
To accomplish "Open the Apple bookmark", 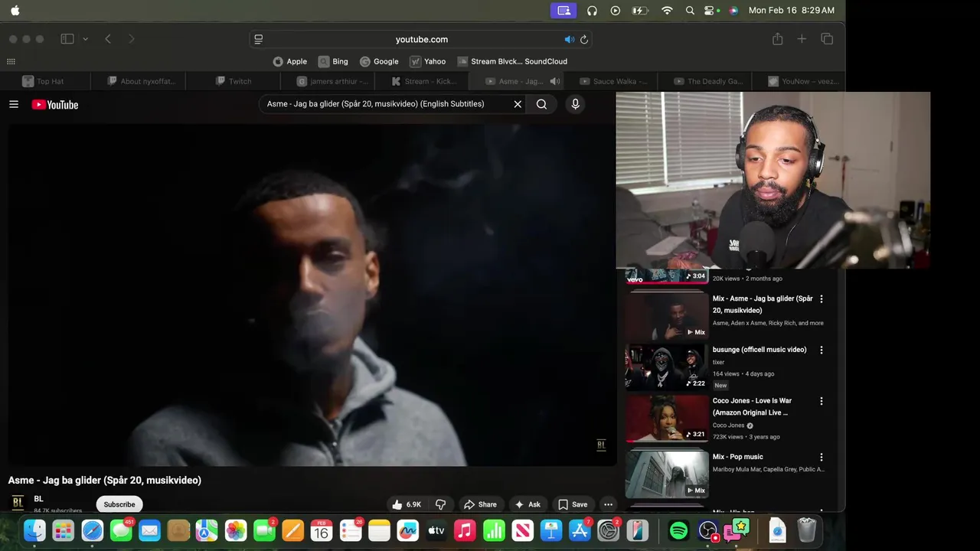I will tap(290, 61).
